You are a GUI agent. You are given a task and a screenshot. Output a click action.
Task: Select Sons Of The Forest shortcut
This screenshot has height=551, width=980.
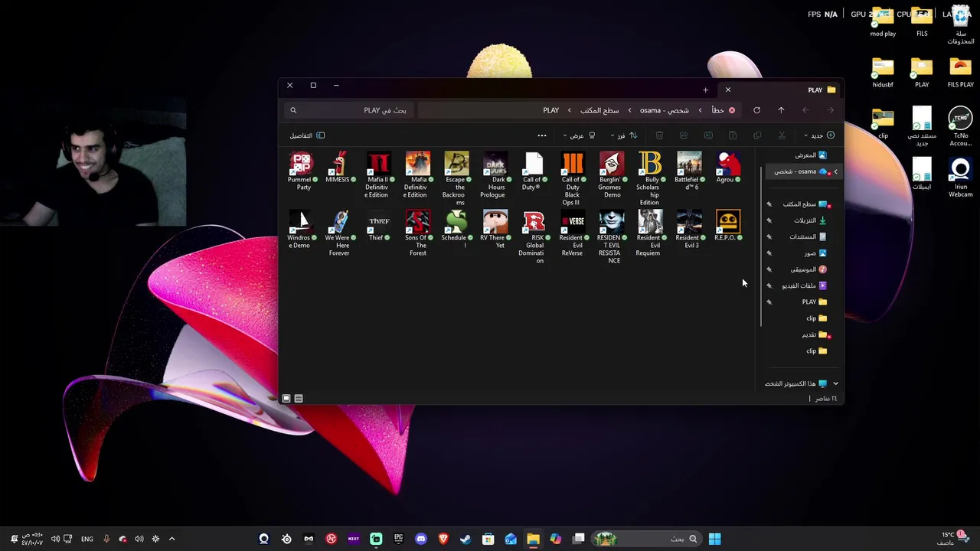pos(417,233)
